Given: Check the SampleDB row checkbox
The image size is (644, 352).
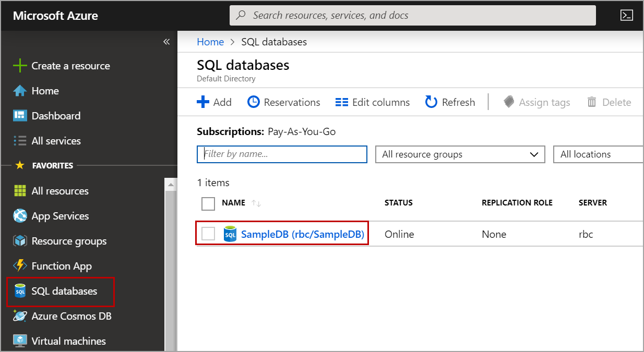Looking at the screenshot, I should (x=208, y=234).
